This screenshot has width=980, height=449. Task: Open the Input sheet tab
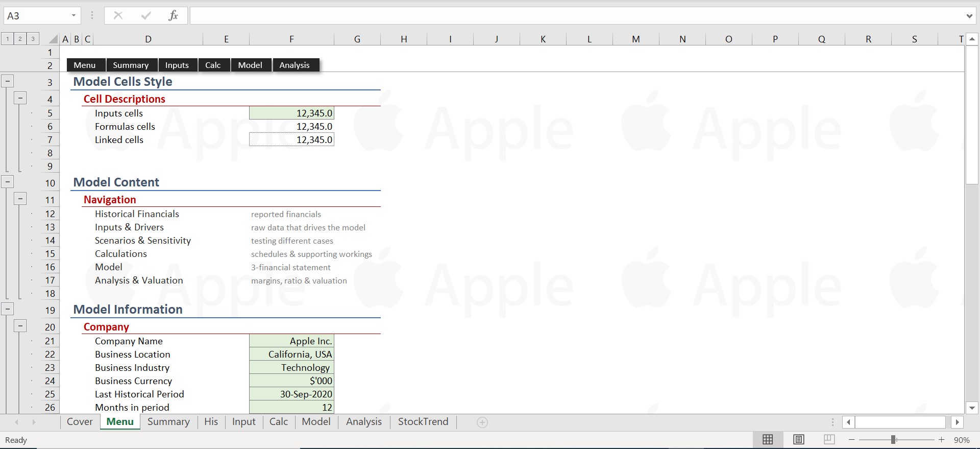243,422
